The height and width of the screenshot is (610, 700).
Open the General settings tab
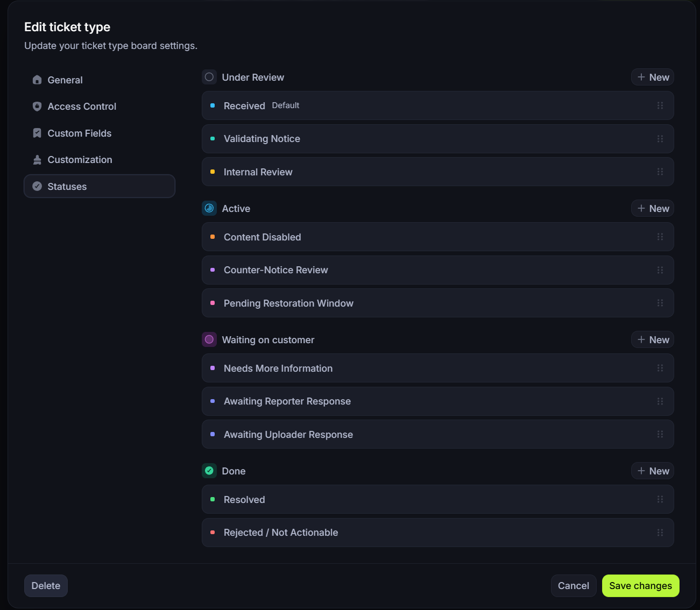point(100,80)
